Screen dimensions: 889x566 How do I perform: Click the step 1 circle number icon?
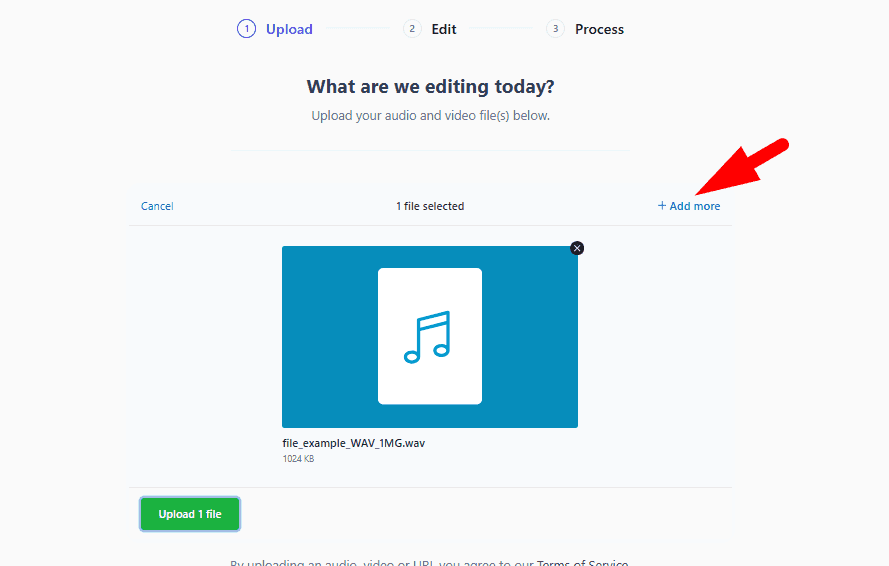coord(246,29)
